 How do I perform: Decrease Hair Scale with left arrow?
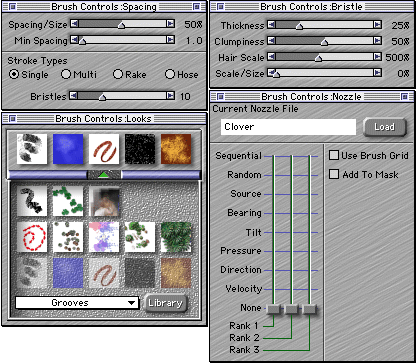point(272,56)
